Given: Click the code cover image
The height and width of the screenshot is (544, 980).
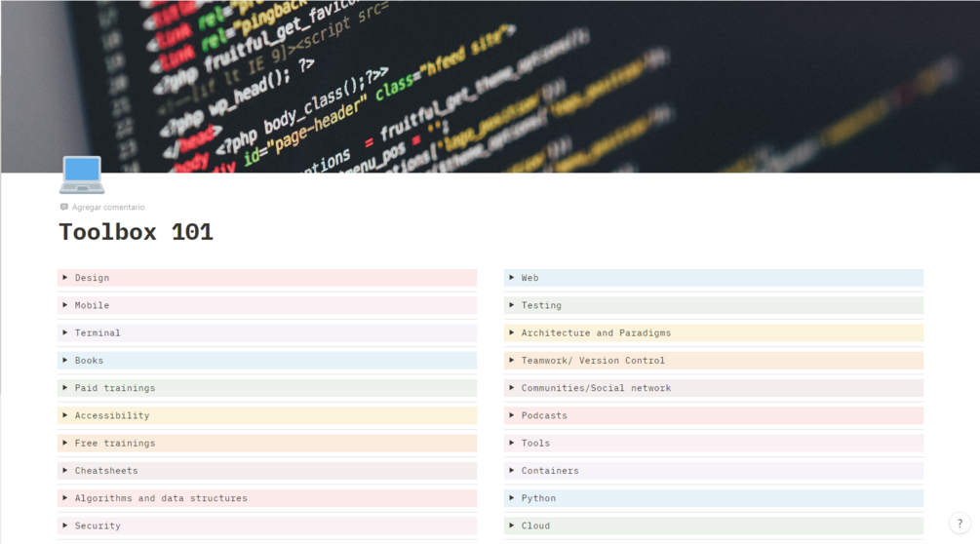Looking at the screenshot, I should (490, 86).
